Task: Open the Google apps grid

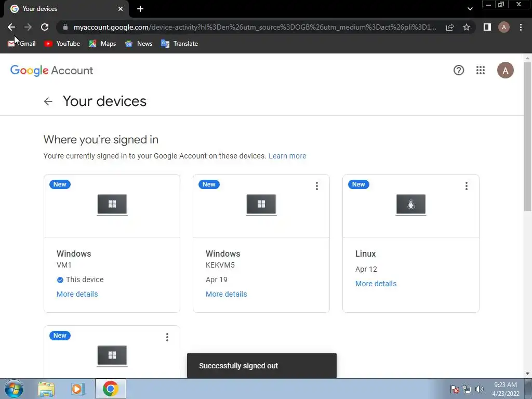Action: (x=481, y=70)
